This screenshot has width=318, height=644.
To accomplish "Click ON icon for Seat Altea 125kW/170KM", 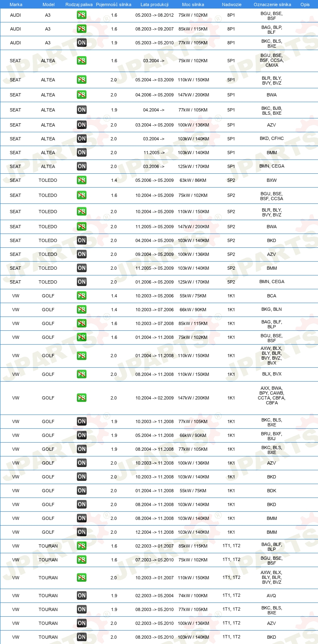I will coord(82,166).
